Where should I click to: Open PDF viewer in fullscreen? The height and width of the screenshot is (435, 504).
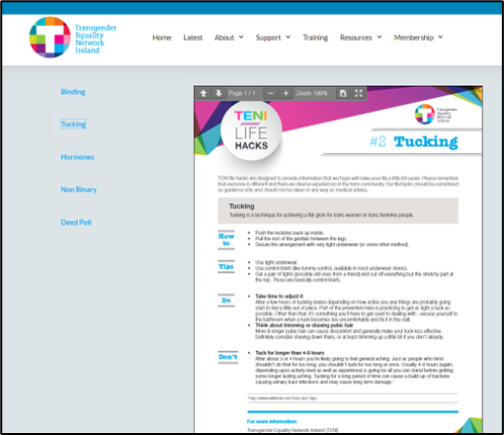point(359,93)
